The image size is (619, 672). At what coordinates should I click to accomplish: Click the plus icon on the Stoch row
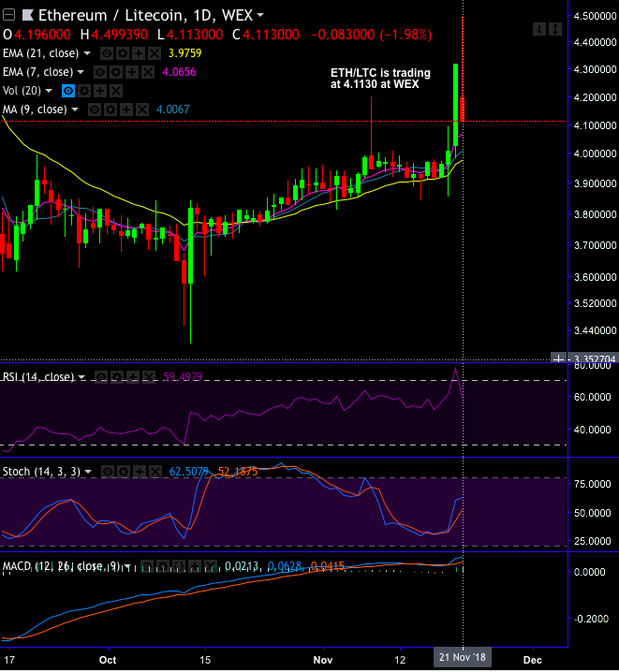coord(140,472)
